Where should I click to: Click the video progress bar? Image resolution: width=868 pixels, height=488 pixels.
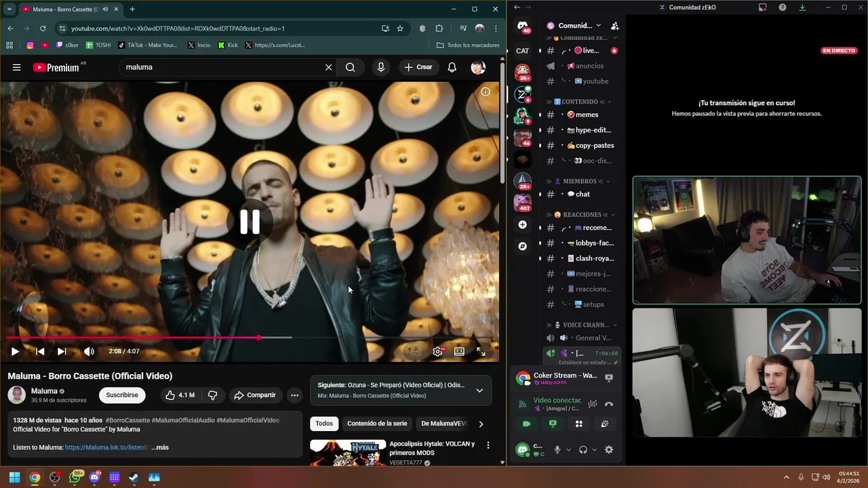pos(250,337)
